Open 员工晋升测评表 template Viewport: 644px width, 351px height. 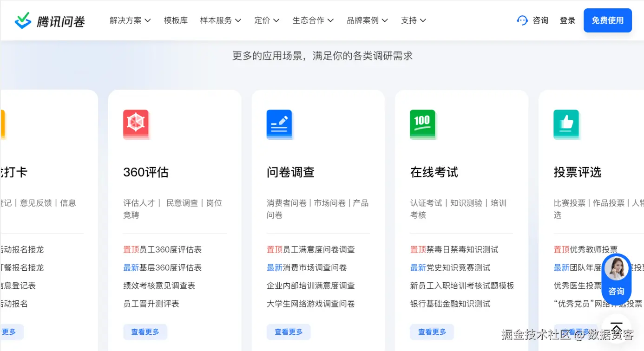point(151,304)
